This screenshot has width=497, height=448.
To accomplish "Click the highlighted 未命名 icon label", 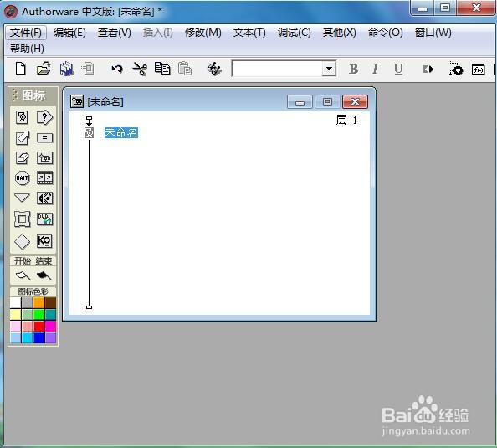I will click(x=121, y=132).
